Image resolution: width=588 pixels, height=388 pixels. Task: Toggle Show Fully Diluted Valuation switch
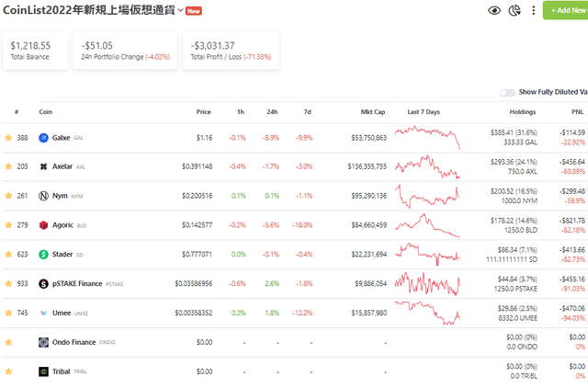507,93
